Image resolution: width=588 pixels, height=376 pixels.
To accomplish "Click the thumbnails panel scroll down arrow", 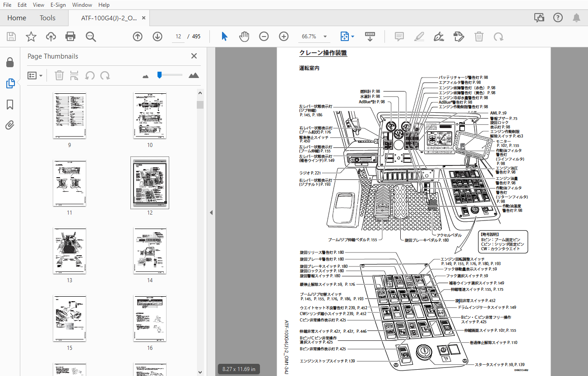I will (x=200, y=372).
